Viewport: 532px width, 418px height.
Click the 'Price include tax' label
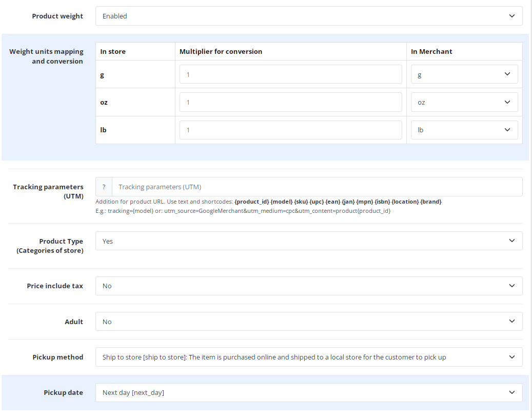pos(55,286)
